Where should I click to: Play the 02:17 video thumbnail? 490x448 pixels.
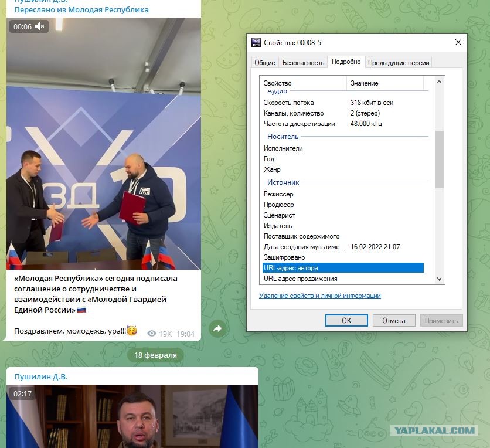point(132,416)
